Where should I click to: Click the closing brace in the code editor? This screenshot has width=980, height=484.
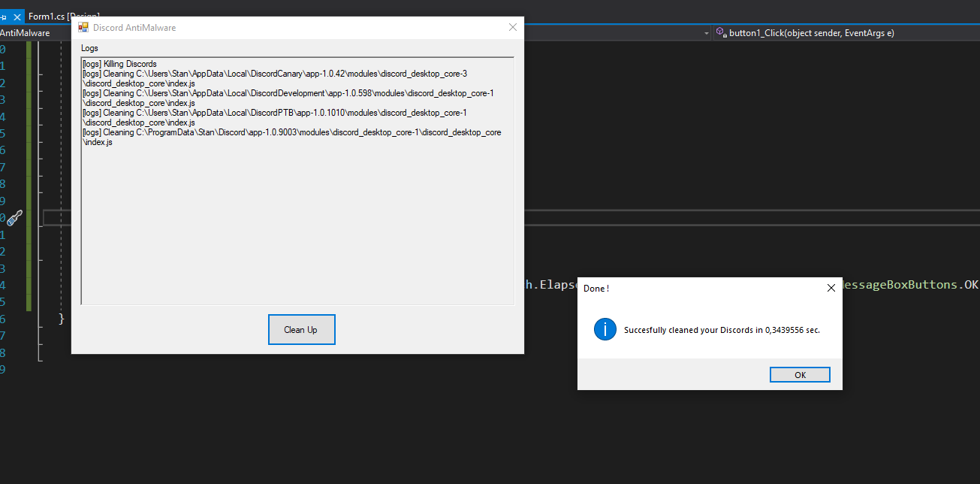[x=62, y=319]
